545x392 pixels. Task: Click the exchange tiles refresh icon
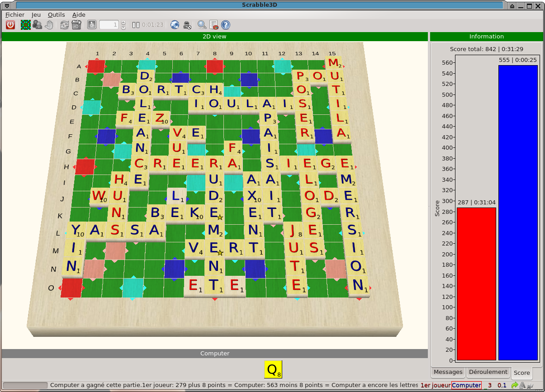click(65, 25)
